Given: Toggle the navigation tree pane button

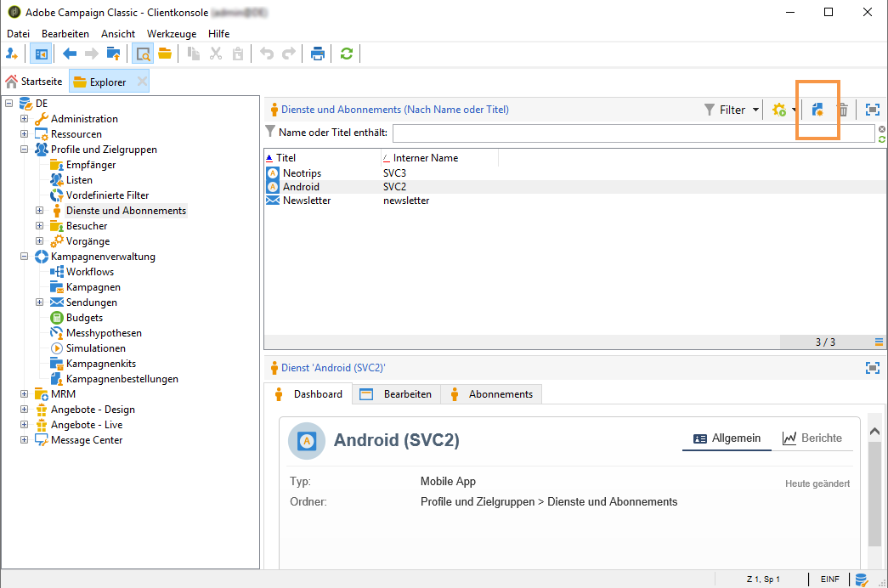Looking at the screenshot, I should click(41, 54).
